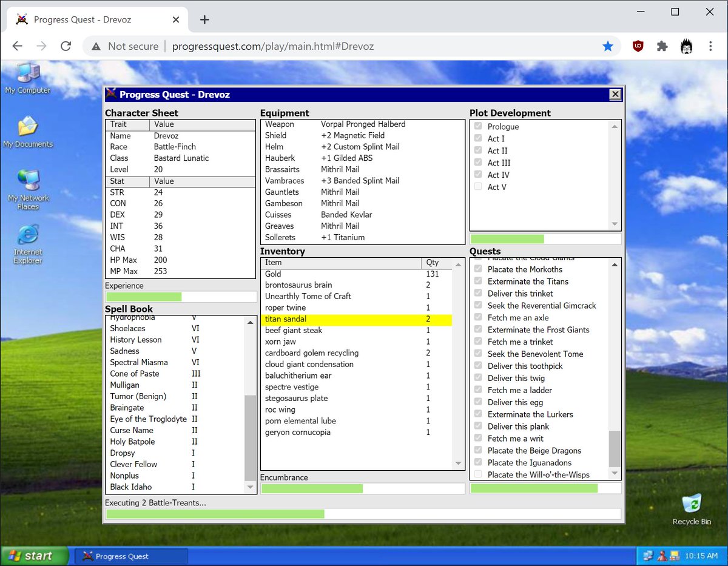Bookmark this page with the star icon
The height and width of the screenshot is (566, 728).
607,46
